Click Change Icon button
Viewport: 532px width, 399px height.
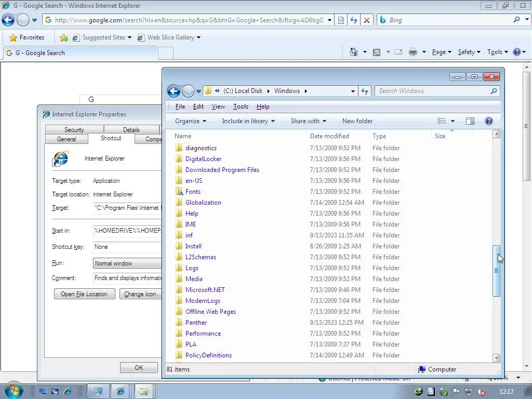pos(141,294)
